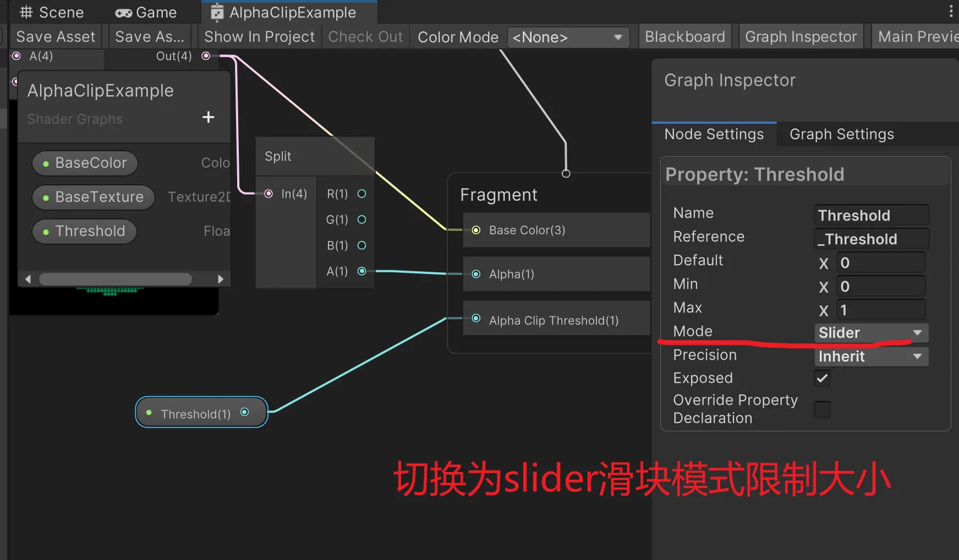Click the right scroll arrow in Blackboard
This screenshot has height=560, width=959.
pyautogui.click(x=221, y=279)
